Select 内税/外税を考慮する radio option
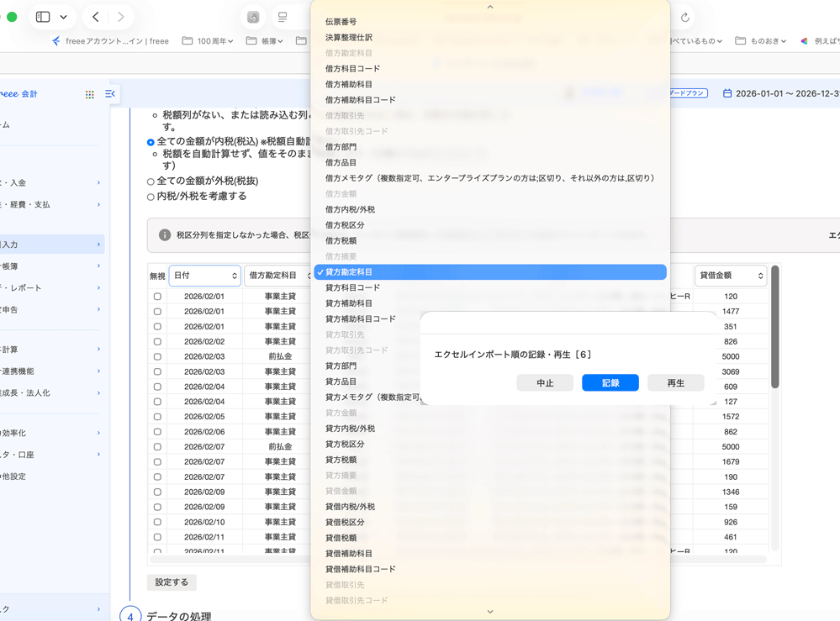 (151, 197)
